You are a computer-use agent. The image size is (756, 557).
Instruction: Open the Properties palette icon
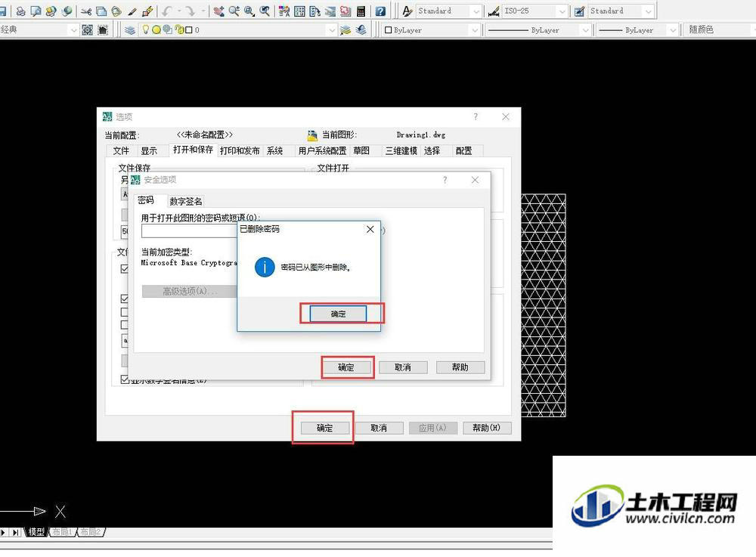284,11
